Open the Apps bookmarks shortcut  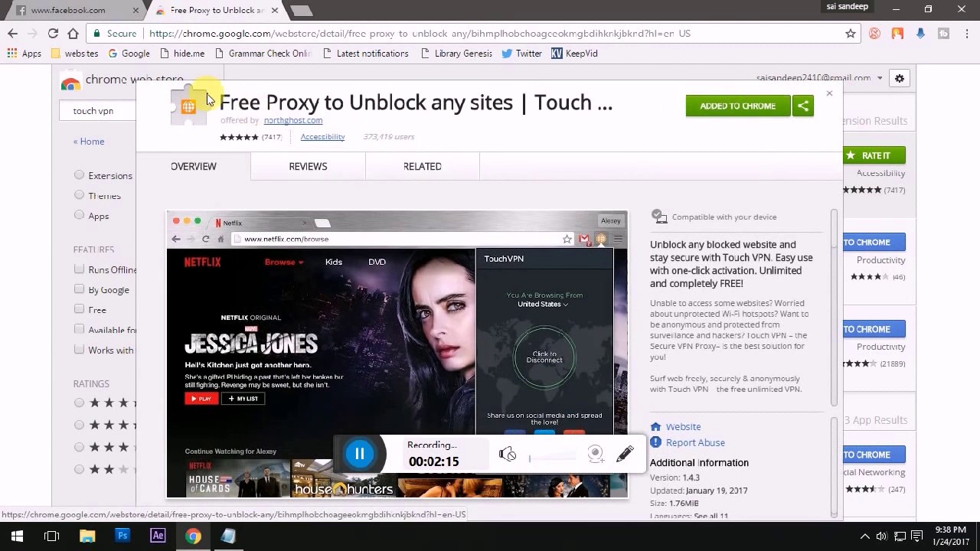(24, 54)
